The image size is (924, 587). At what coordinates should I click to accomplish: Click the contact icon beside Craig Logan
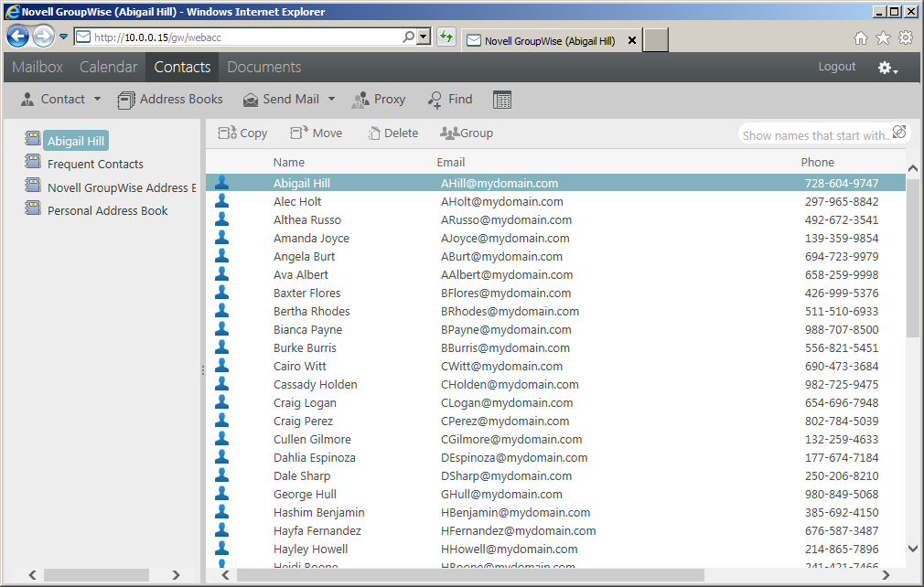[221, 401]
